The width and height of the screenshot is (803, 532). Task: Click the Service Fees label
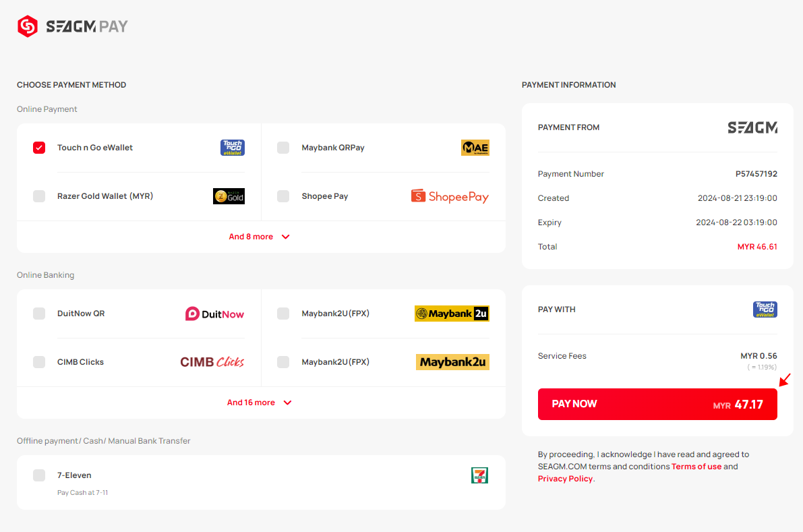coord(562,356)
